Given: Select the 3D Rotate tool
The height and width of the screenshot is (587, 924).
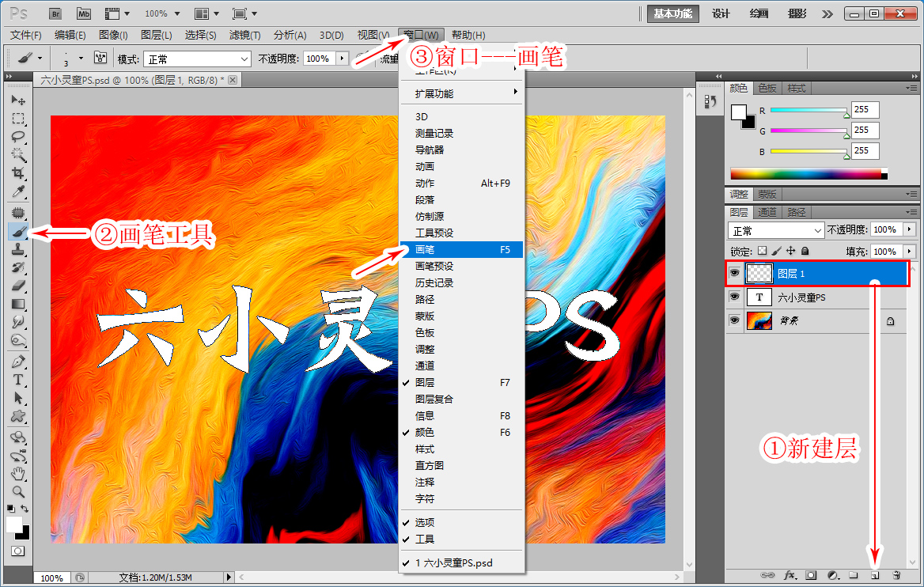Looking at the screenshot, I should coord(18,437).
